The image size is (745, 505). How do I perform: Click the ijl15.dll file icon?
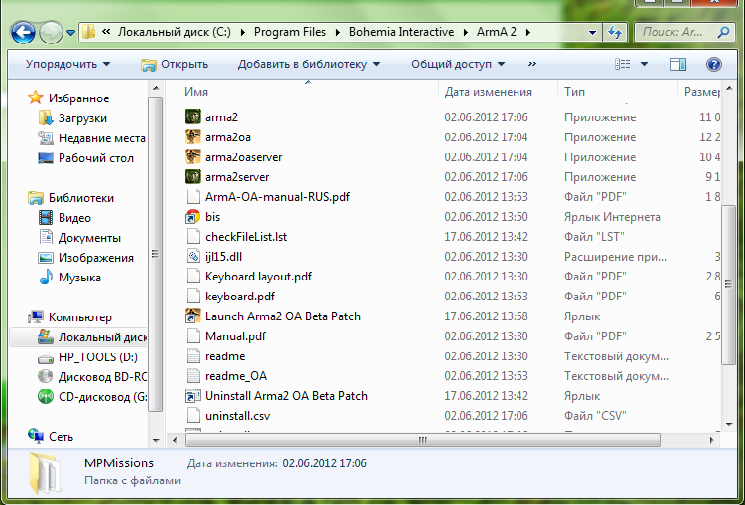195,257
